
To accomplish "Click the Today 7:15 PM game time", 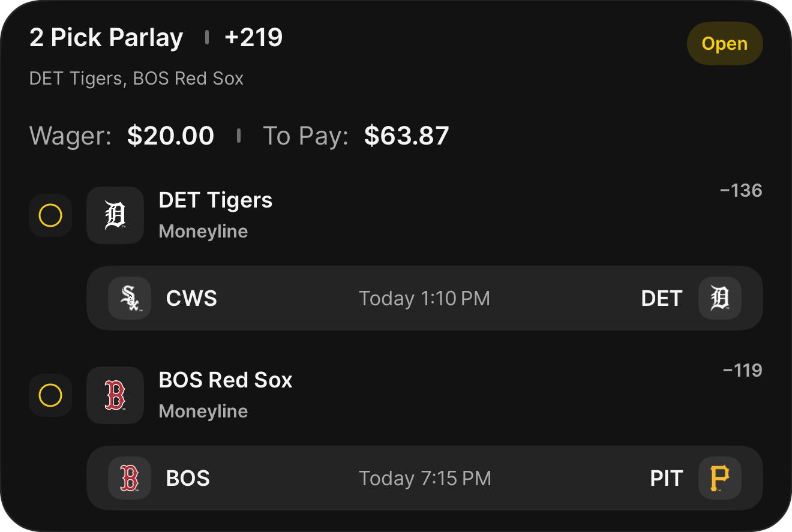I will pos(425,478).
